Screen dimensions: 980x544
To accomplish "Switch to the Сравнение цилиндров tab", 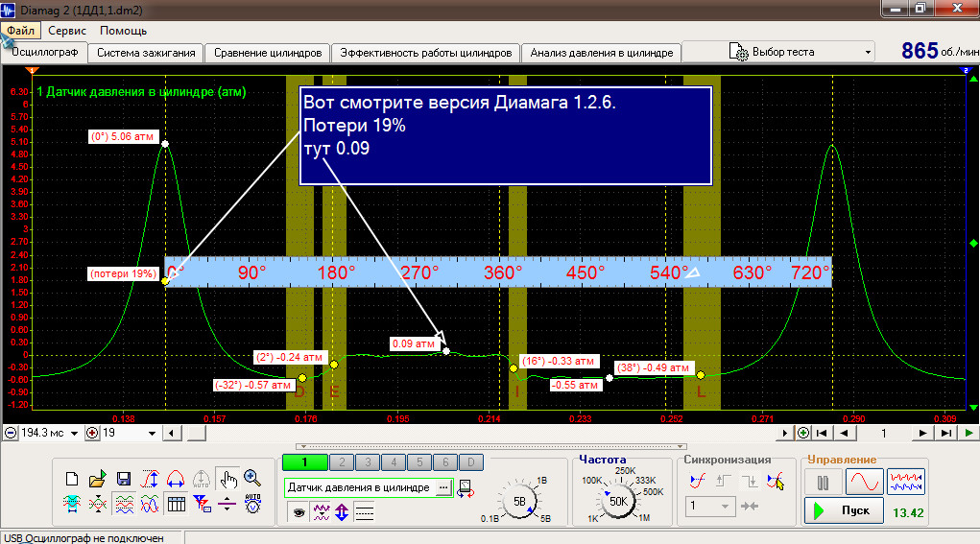I will coord(268,53).
